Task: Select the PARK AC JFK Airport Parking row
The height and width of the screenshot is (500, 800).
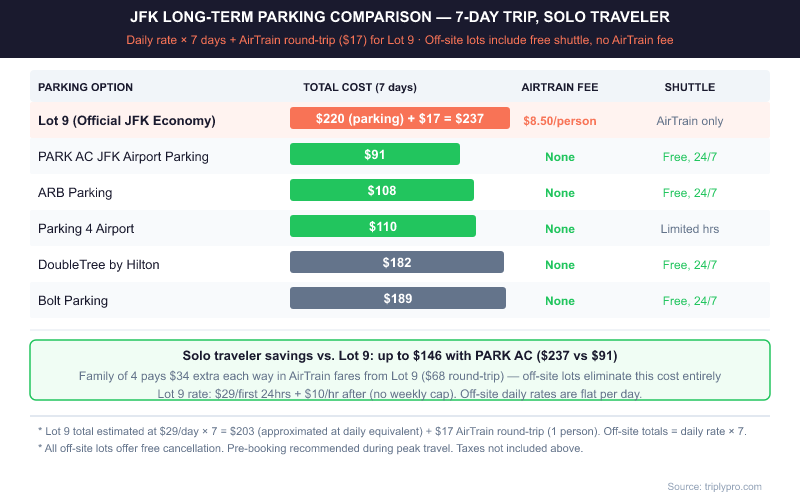Action: [123, 156]
